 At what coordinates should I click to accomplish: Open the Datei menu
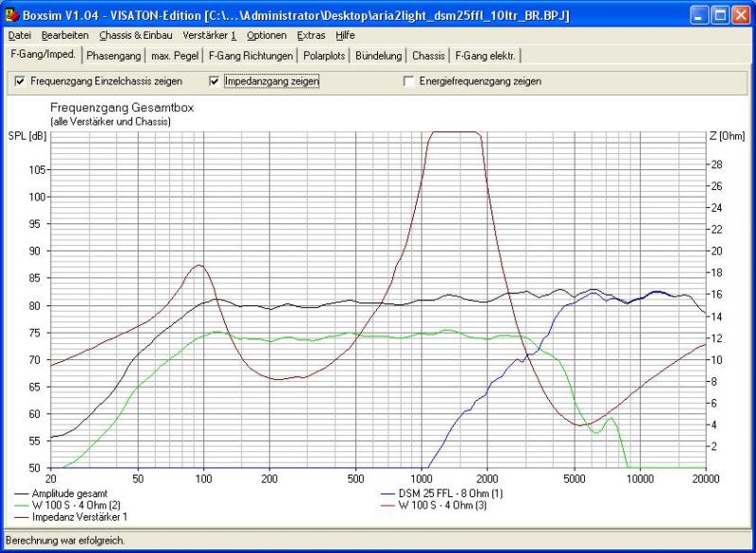[19, 35]
